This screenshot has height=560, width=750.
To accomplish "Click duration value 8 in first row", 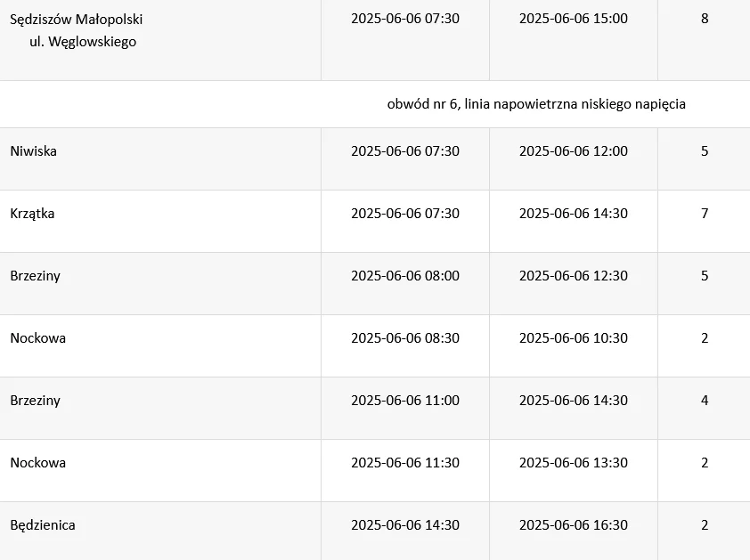I will coord(705,19).
